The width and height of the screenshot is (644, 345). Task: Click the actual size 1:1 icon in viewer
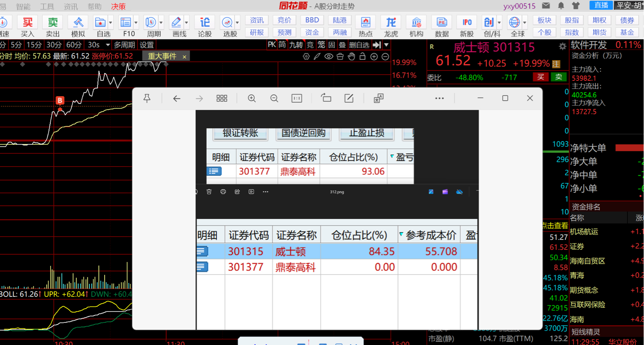point(297,98)
